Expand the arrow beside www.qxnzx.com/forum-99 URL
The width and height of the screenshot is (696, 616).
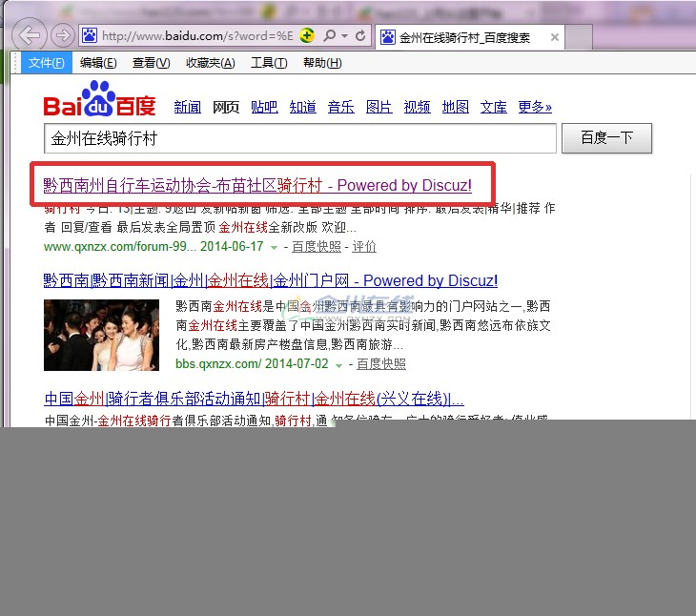(x=275, y=248)
